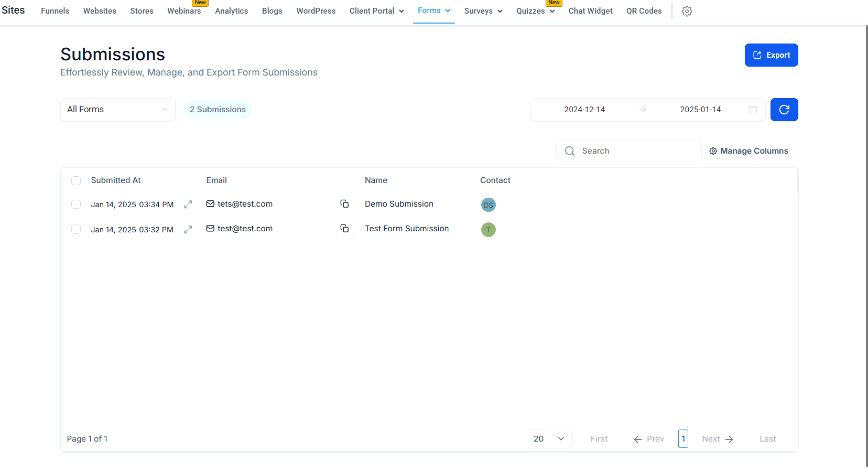868x472 pixels.
Task: Open the Chat Widget tab
Action: pyautogui.click(x=590, y=11)
